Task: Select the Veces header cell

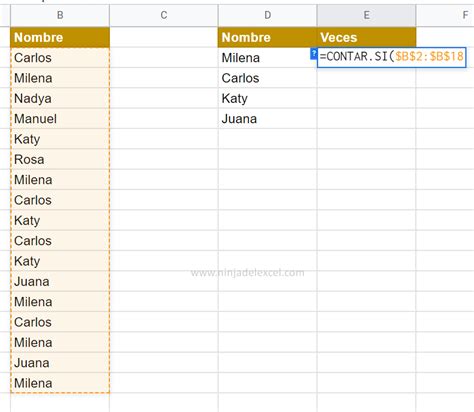Action: (x=366, y=37)
